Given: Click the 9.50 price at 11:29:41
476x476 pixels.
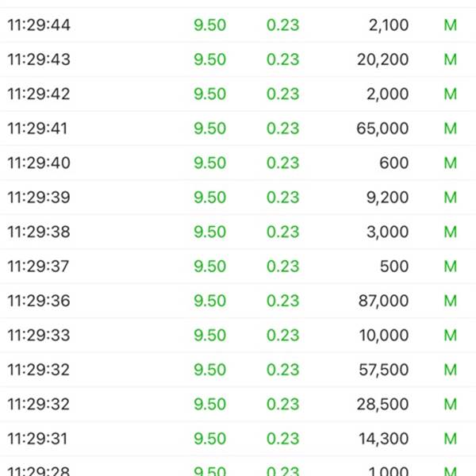Looking at the screenshot, I should [x=210, y=128].
